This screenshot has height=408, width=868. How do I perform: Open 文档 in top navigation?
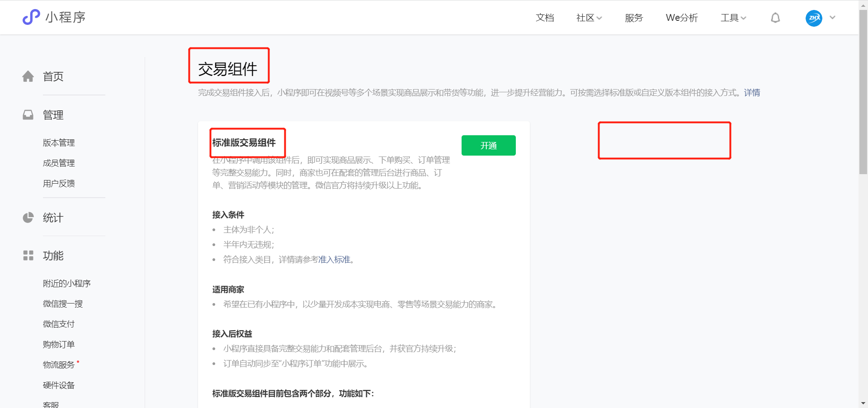[545, 18]
